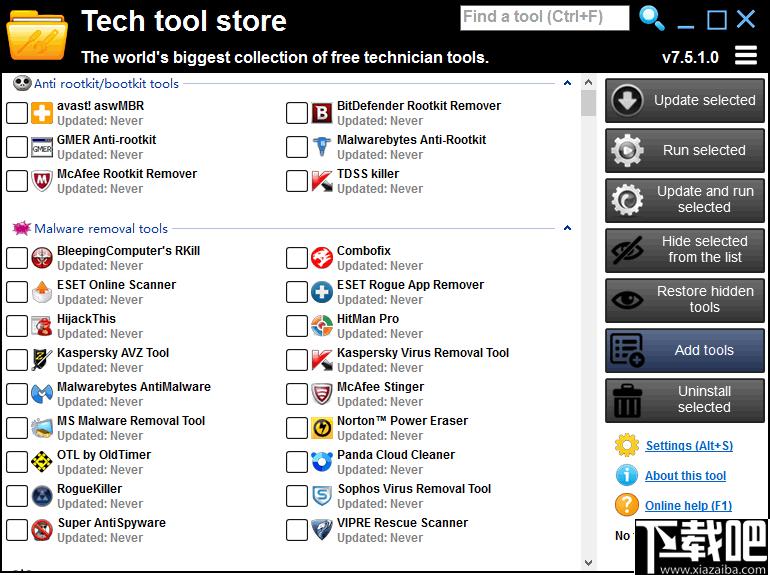
Task: Click Restore hidden tools button
Action: 685,300
